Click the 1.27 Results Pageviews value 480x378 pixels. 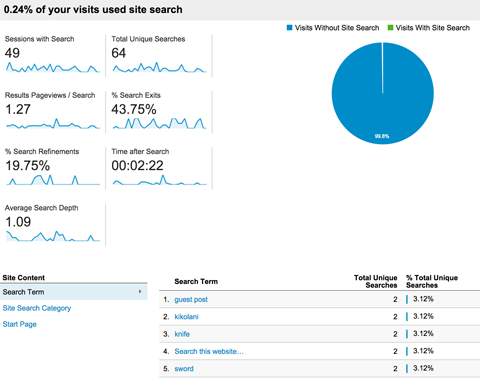(x=18, y=109)
